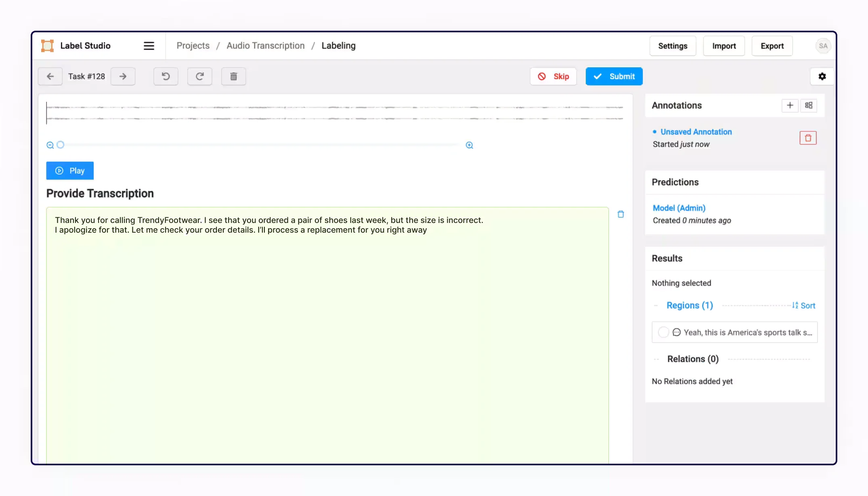Image resolution: width=868 pixels, height=496 pixels.
Task: Collapse the Relations (0) section
Action: click(693, 359)
